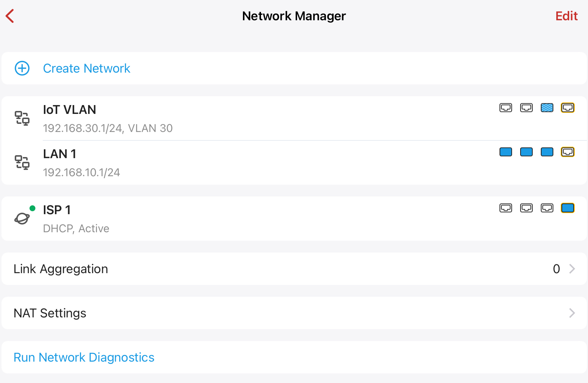This screenshot has width=588, height=383.
Task: Open Link Aggregation settings
Action: pyautogui.click(x=61, y=269)
